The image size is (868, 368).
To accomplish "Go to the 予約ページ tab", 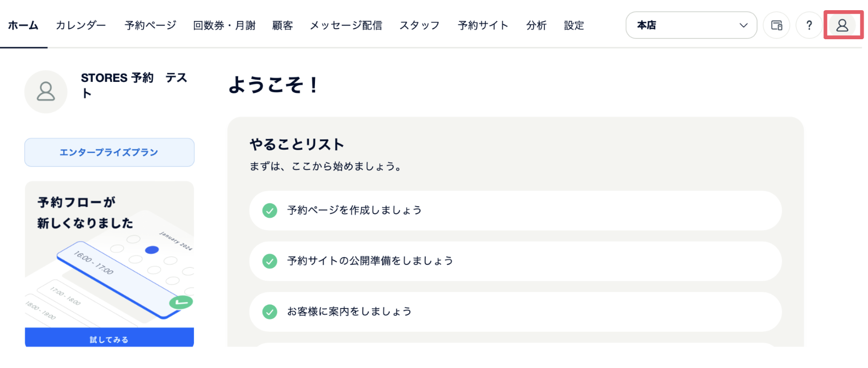I will [150, 25].
